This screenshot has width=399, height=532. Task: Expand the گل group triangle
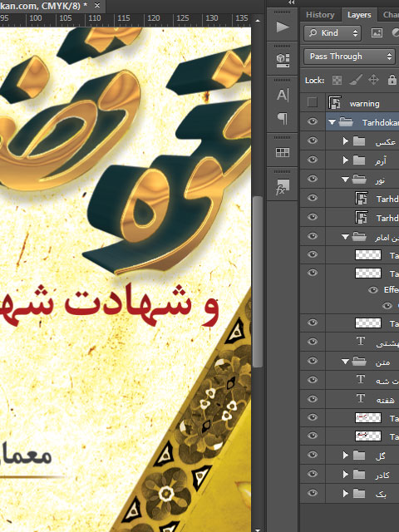(x=346, y=455)
